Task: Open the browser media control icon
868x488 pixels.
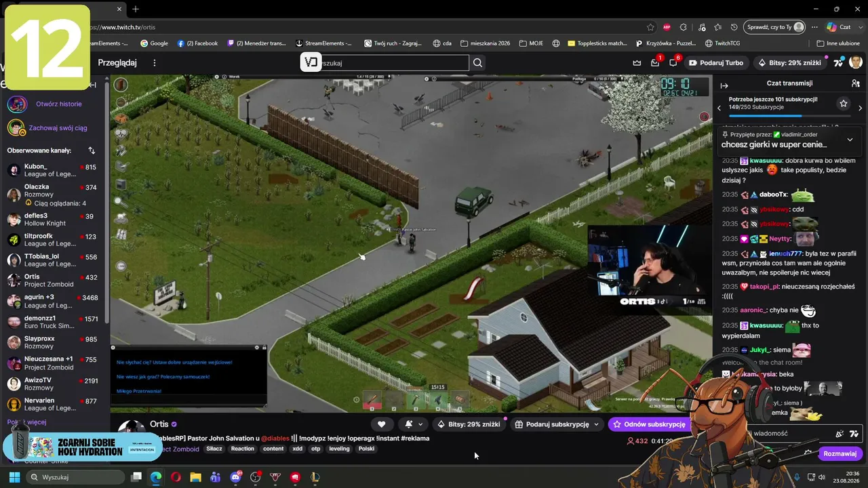Action: (x=701, y=27)
